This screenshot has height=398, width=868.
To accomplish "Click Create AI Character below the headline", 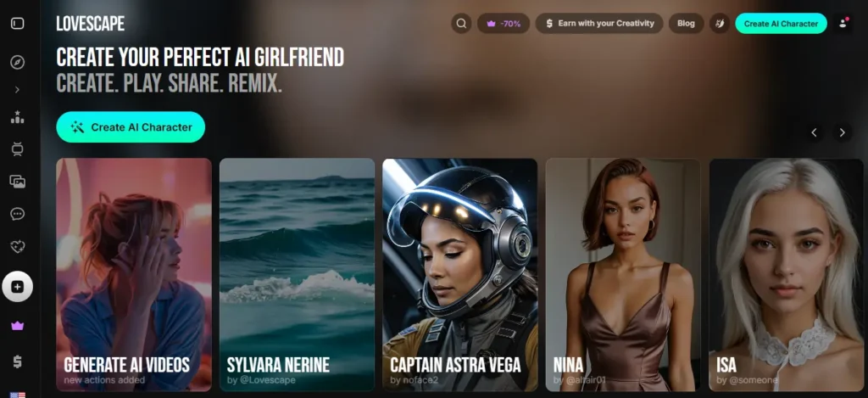I will coord(131,127).
